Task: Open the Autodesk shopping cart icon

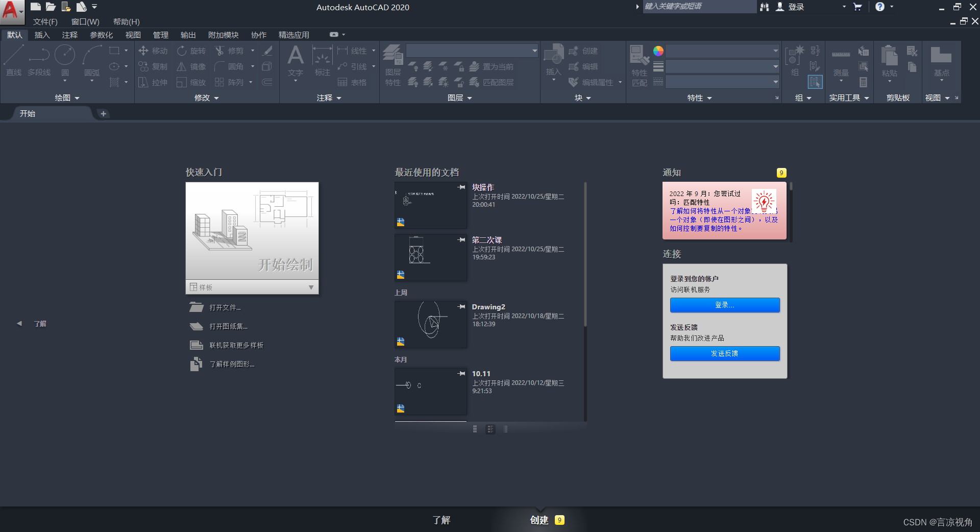Action: click(x=857, y=7)
